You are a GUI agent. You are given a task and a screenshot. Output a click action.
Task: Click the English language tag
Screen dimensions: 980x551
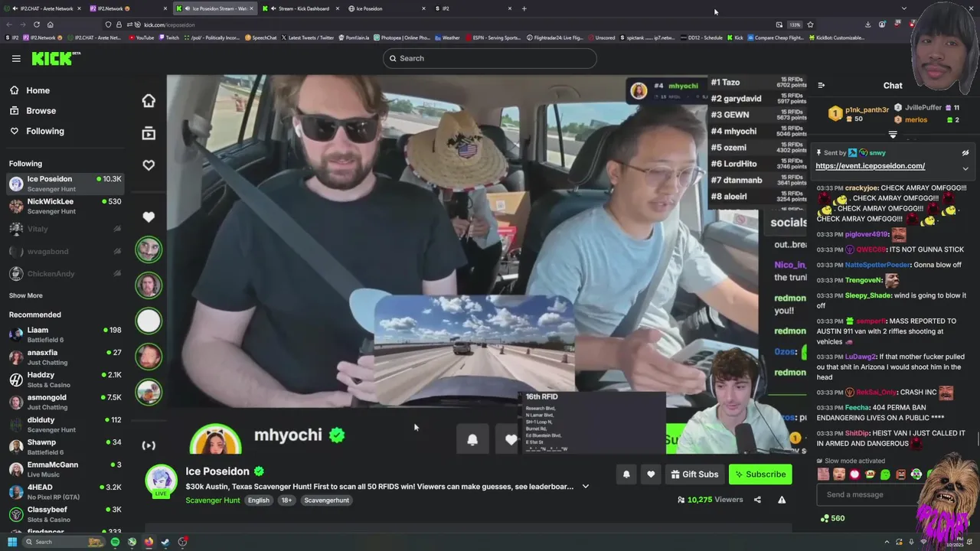tap(259, 500)
